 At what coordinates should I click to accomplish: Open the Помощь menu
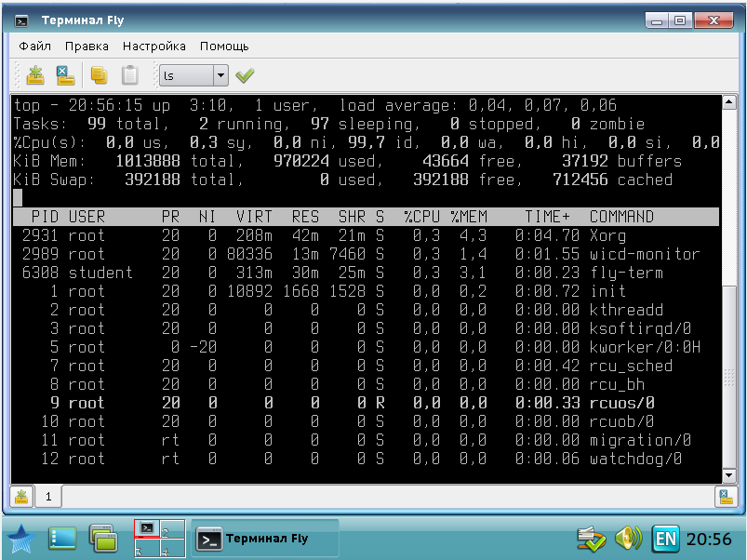point(224,47)
